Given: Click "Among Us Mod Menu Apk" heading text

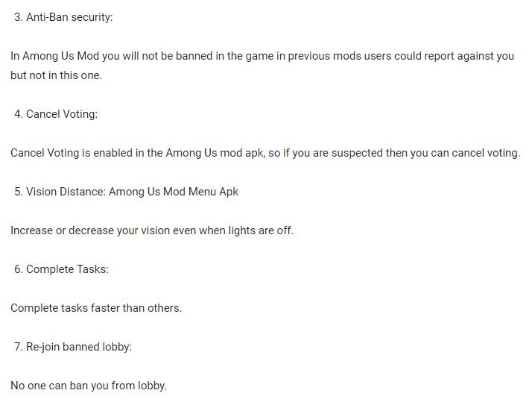Looking at the screenshot, I should (x=174, y=192).
